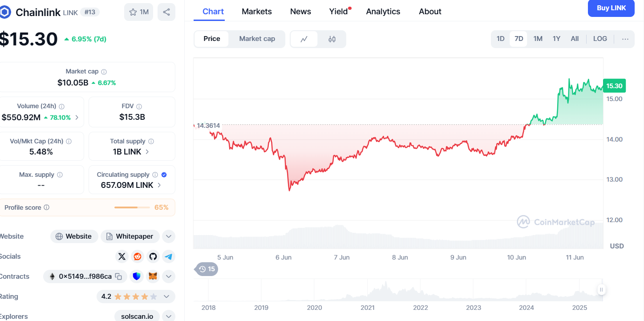Viewport: 644px width, 321px height.
Task: Enable LOG scale on chart
Action: click(x=600, y=39)
